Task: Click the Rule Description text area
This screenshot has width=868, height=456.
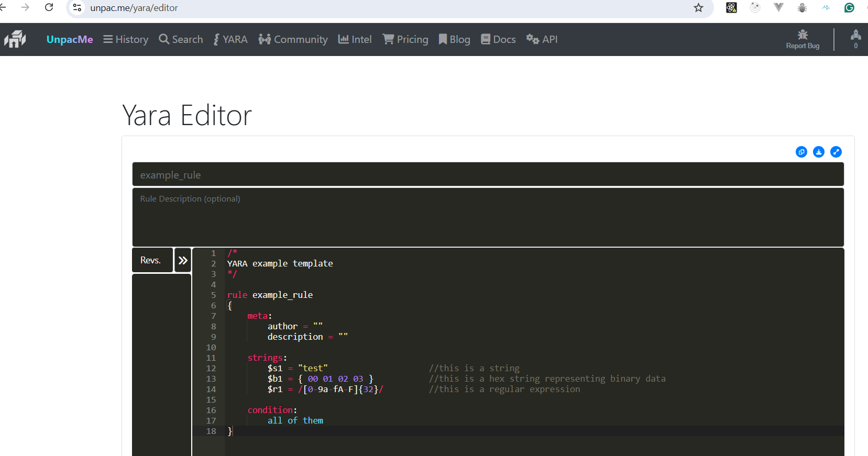Action: pos(488,217)
